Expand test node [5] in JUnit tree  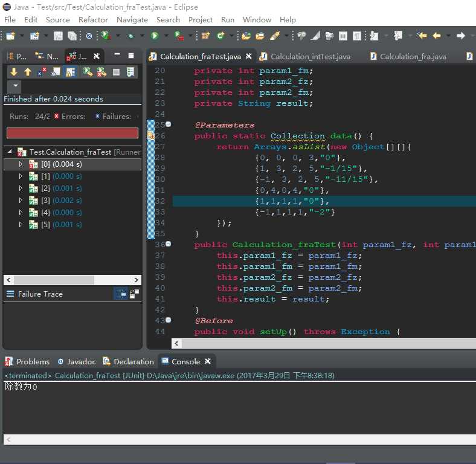coord(21,224)
